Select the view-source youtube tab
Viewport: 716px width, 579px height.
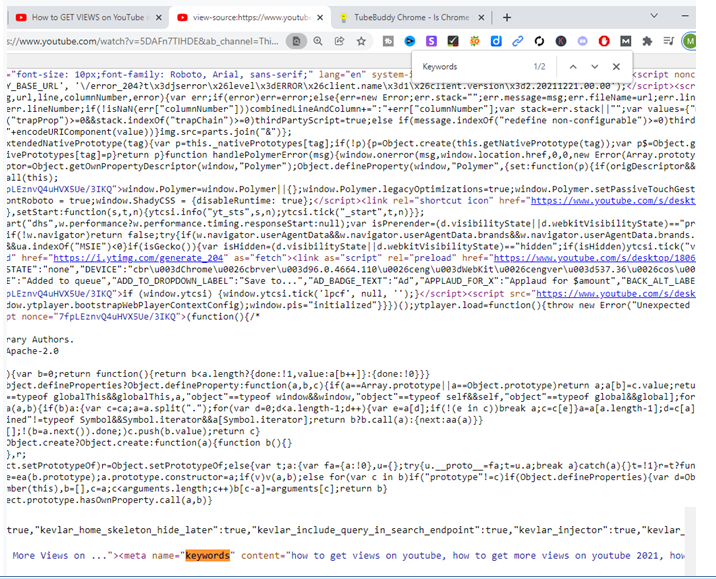(x=250, y=17)
